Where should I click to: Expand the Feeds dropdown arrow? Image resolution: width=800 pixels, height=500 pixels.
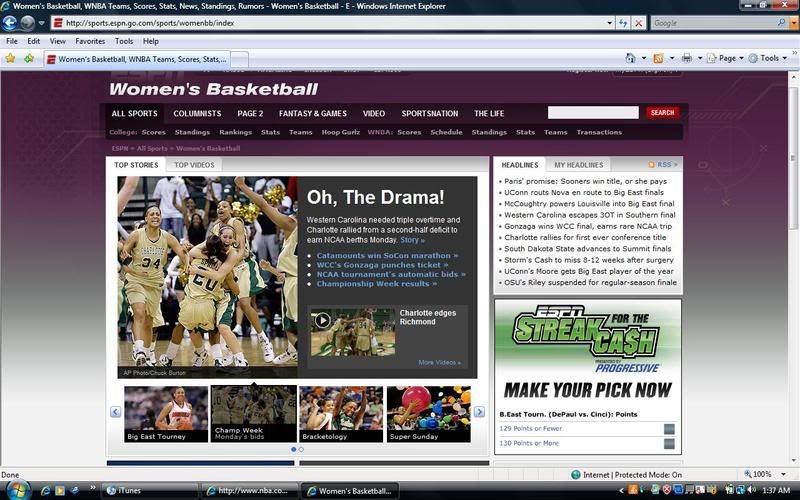pos(671,58)
